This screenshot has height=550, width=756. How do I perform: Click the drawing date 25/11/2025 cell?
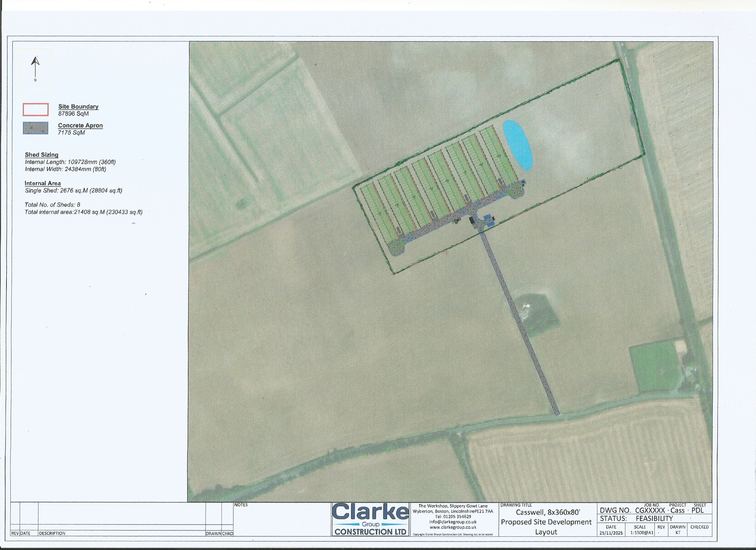611,533
